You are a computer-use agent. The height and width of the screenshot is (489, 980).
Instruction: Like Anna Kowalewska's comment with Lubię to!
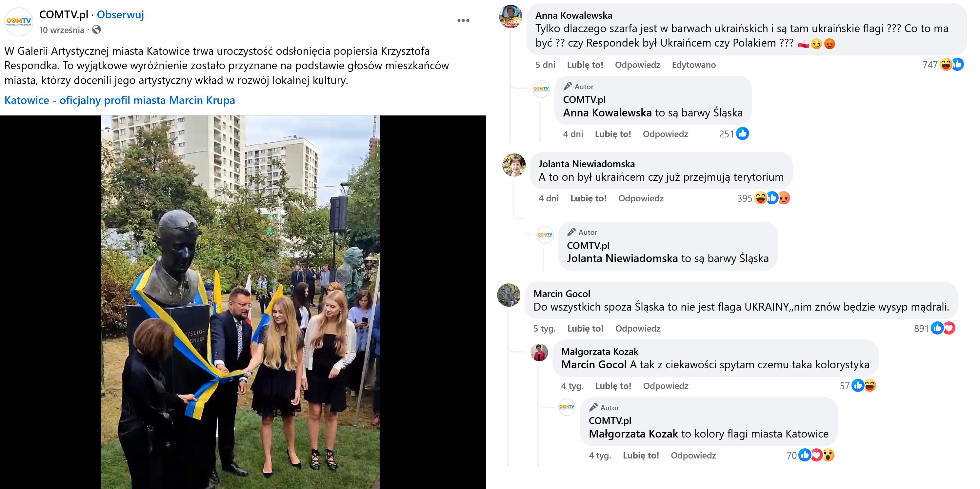(585, 65)
